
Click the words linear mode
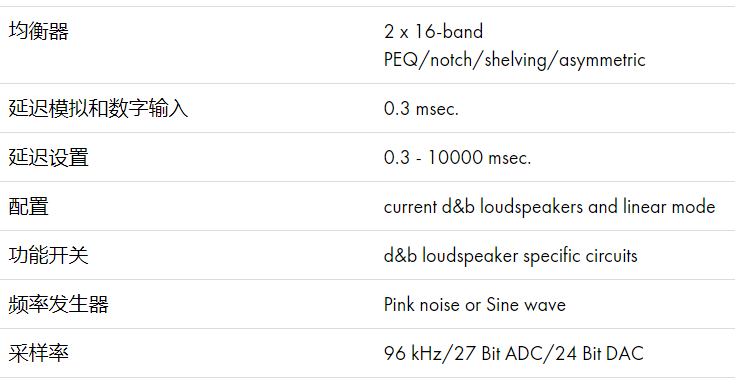point(669,206)
